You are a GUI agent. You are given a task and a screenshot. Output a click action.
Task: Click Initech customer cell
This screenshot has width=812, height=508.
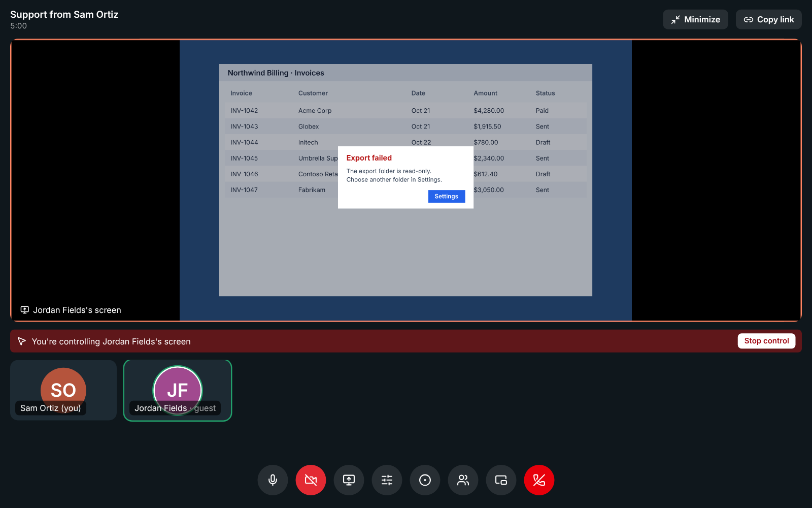(308, 142)
